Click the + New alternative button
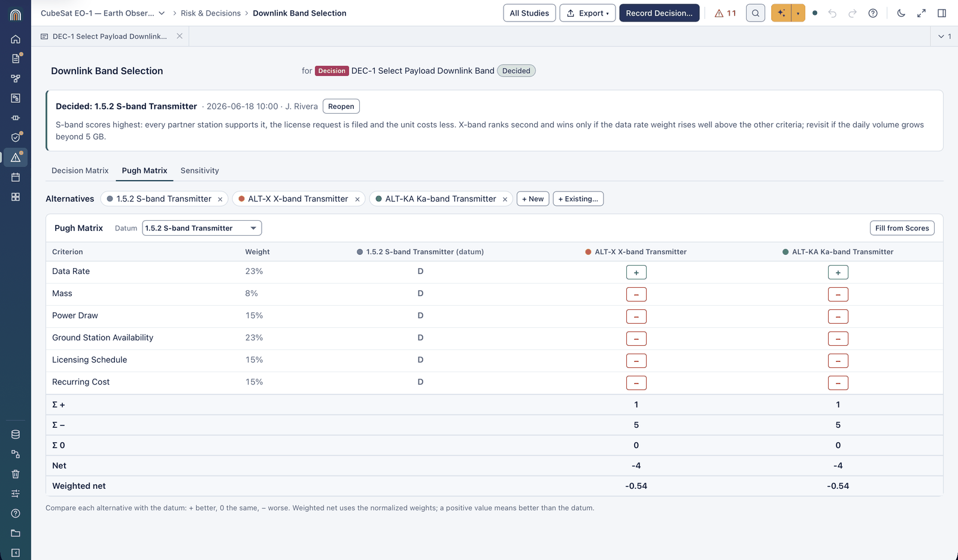The width and height of the screenshot is (958, 560). 533,199
